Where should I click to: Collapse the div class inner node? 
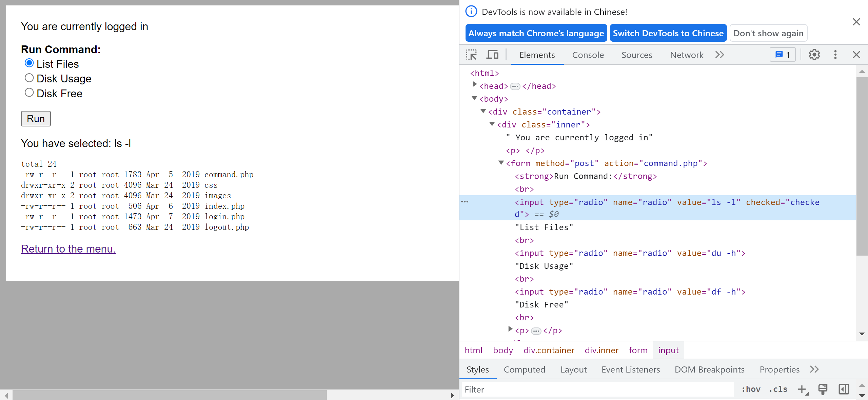coord(492,124)
